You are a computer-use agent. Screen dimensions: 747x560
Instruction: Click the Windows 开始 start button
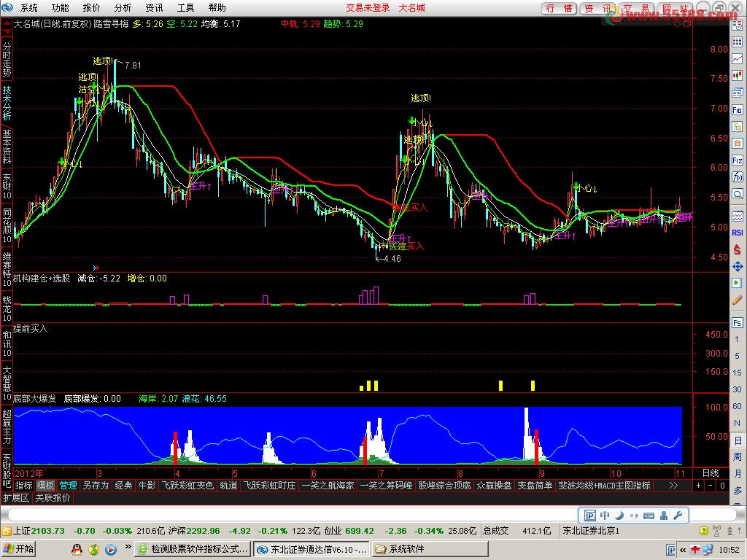coord(19,549)
